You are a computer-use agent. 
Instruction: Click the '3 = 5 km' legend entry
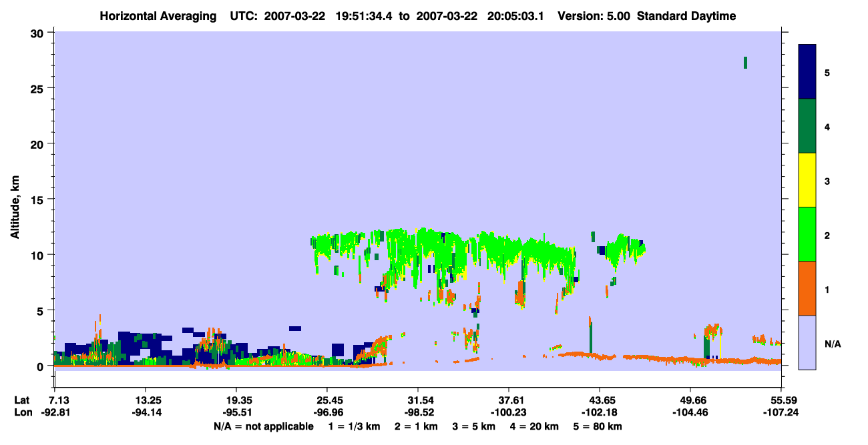473,426
